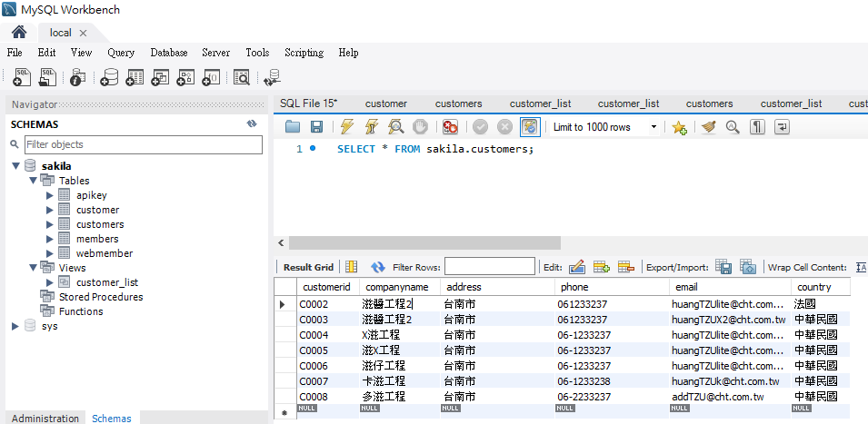
Task: Open script file folder icon in editor
Action: tap(293, 127)
